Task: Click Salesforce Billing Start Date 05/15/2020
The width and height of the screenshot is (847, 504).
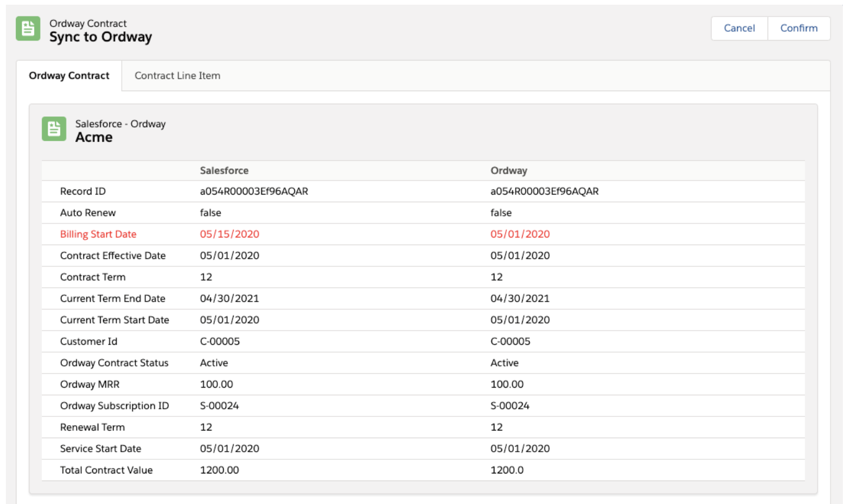Action: click(230, 234)
